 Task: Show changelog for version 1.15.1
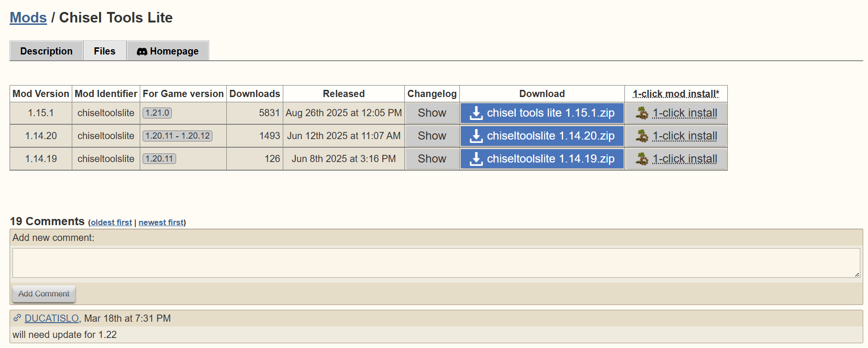(432, 113)
